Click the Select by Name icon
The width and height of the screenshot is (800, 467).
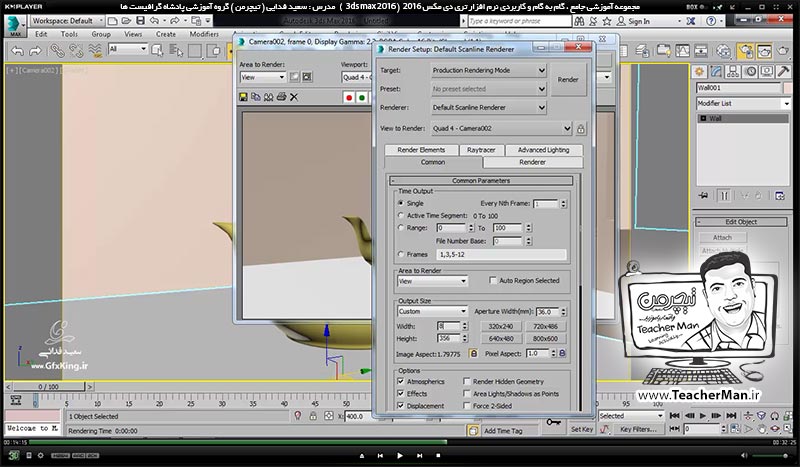[176, 51]
